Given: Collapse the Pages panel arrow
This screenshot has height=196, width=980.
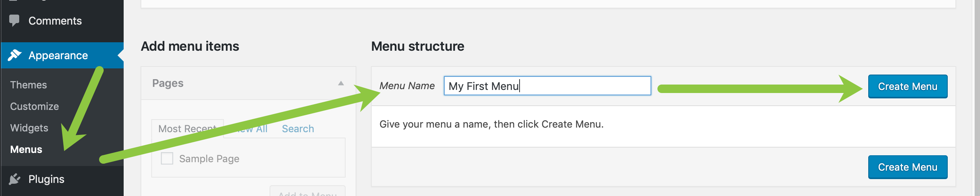Looking at the screenshot, I should coord(341,83).
